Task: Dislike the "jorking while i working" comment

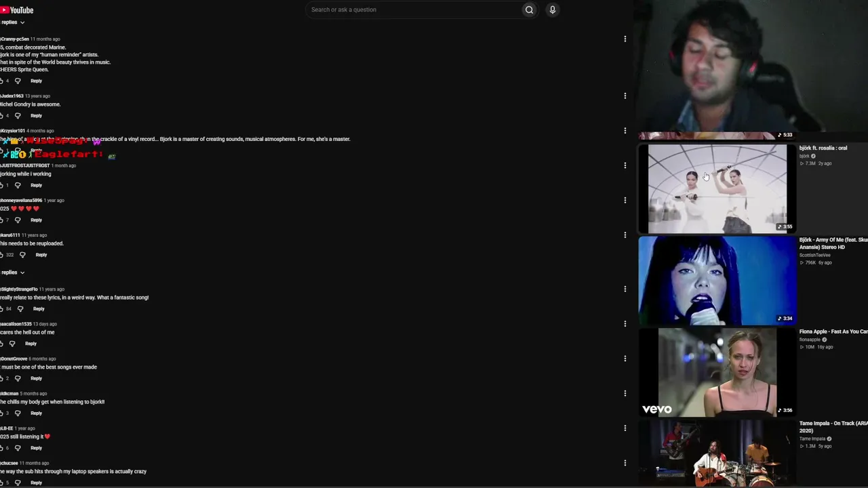Action: (18, 185)
